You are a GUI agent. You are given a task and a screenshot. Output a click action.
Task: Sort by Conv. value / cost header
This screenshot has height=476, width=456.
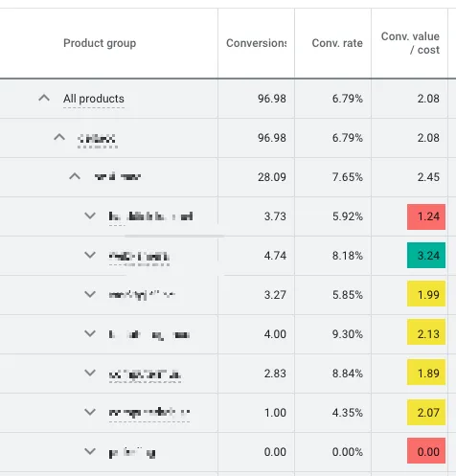coord(410,43)
